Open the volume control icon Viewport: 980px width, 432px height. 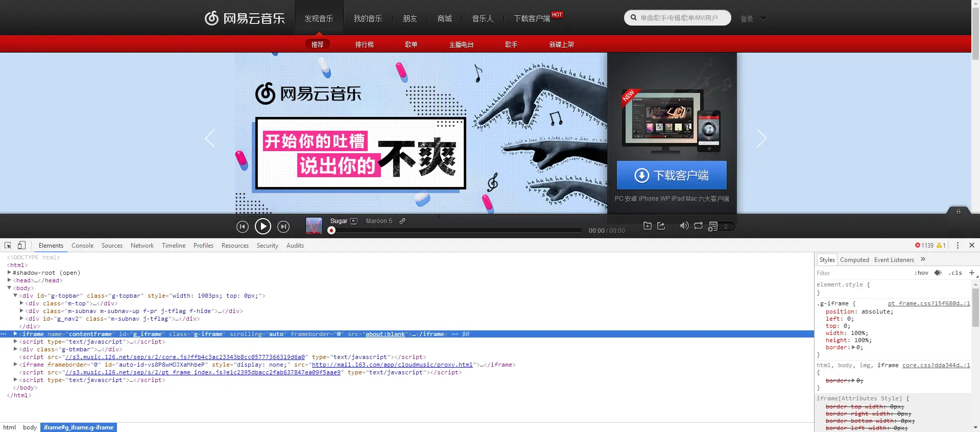(684, 226)
